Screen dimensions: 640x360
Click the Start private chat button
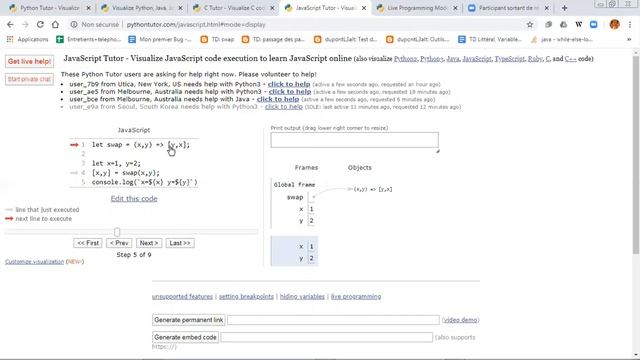pos(29,79)
